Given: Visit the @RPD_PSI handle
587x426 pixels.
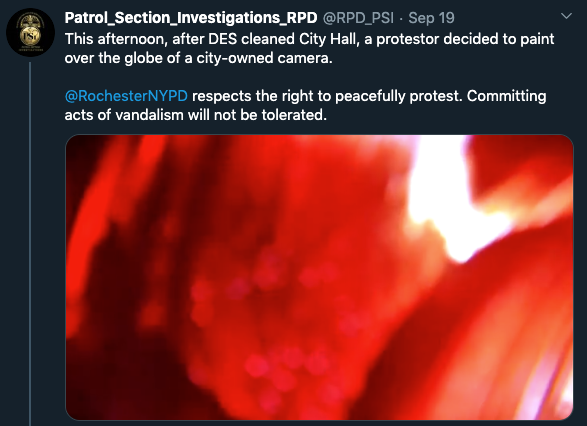Looking at the screenshot, I should click(x=358, y=18).
